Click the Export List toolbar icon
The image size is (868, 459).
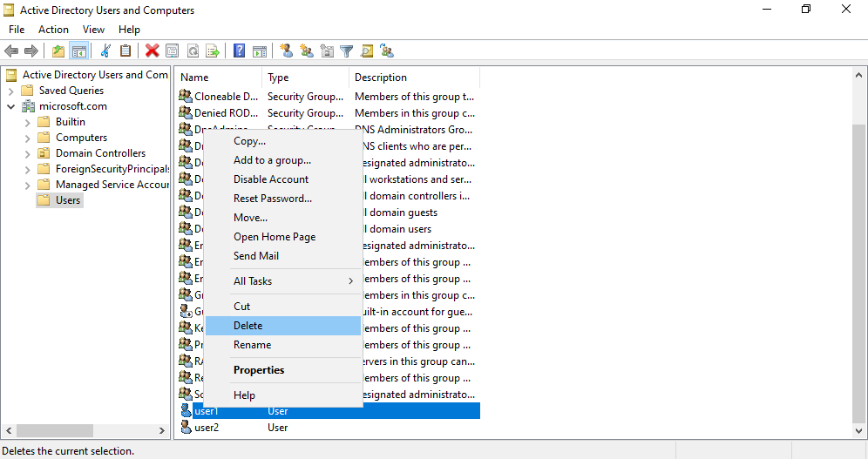[213, 51]
